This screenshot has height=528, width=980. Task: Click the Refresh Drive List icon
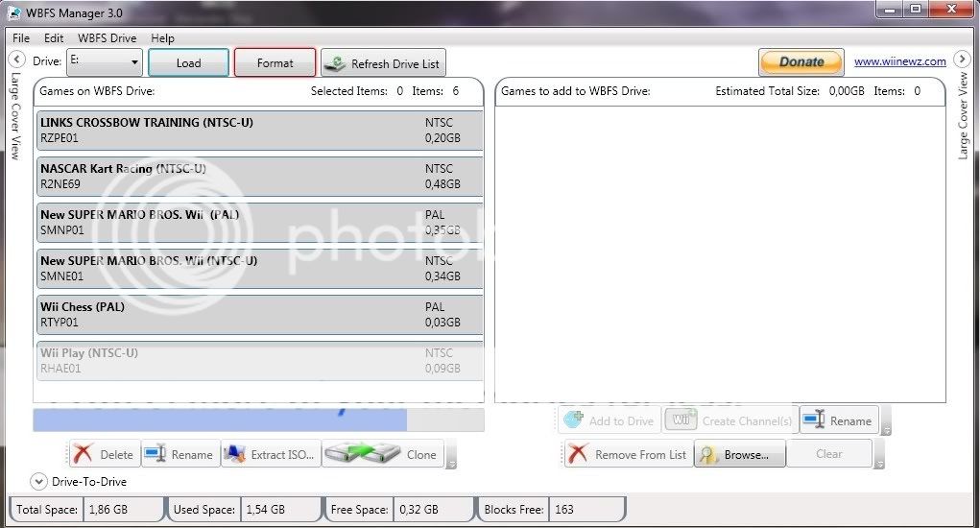coord(336,63)
